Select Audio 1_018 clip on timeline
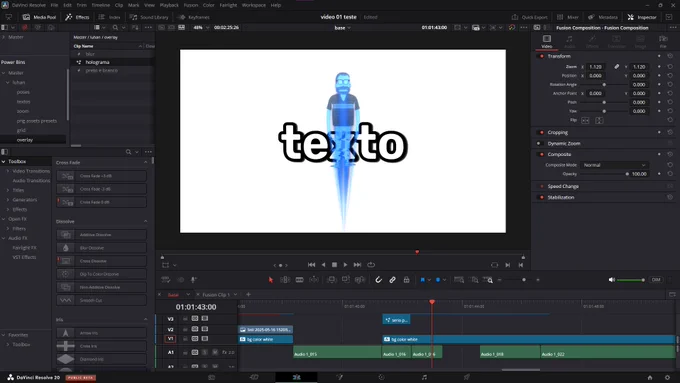 click(x=510, y=352)
